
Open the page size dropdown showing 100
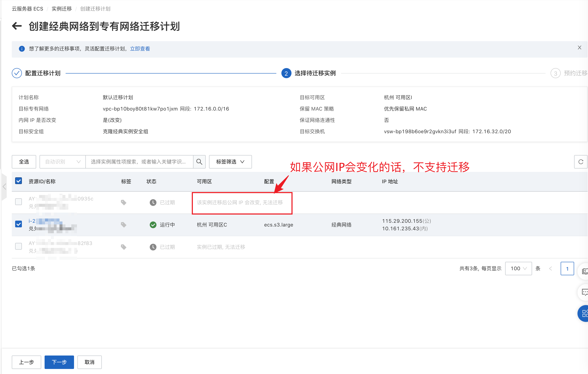pyautogui.click(x=518, y=268)
